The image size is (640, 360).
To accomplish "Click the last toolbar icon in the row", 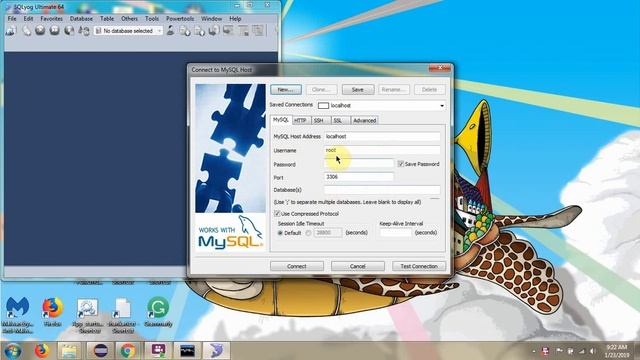I will point(258,31).
